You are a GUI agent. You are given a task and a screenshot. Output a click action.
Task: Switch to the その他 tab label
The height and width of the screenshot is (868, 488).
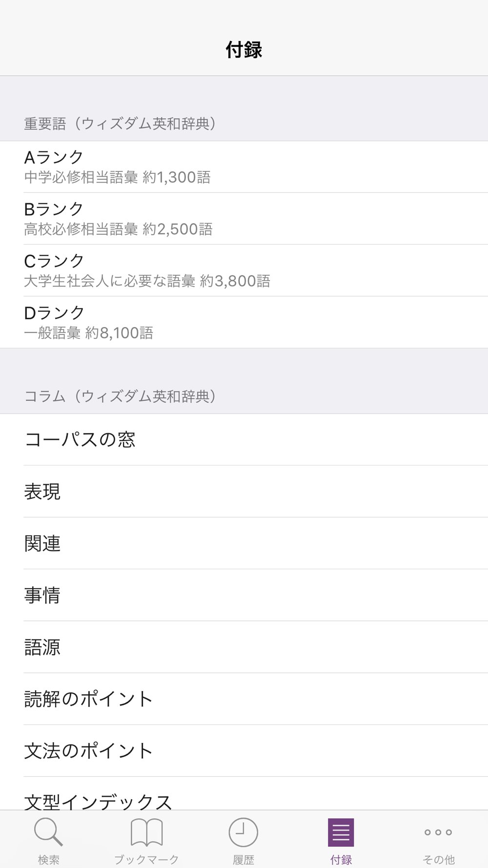tap(438, 859)
